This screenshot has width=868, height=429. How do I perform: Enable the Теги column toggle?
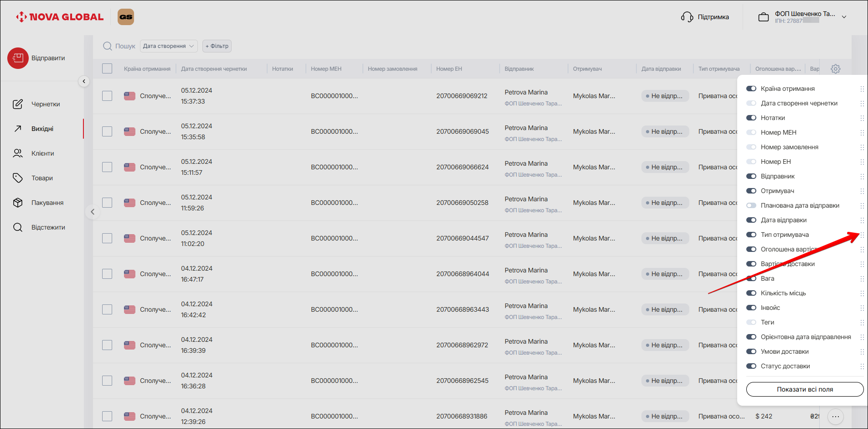pos(751,322)
